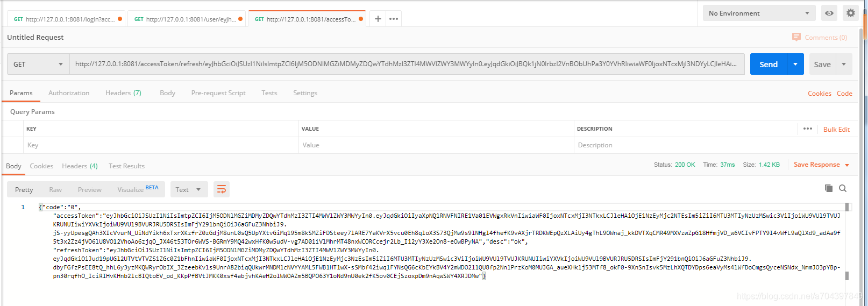868x306 pixels.
Task: Open the Params tab
Action: point(21,93)
